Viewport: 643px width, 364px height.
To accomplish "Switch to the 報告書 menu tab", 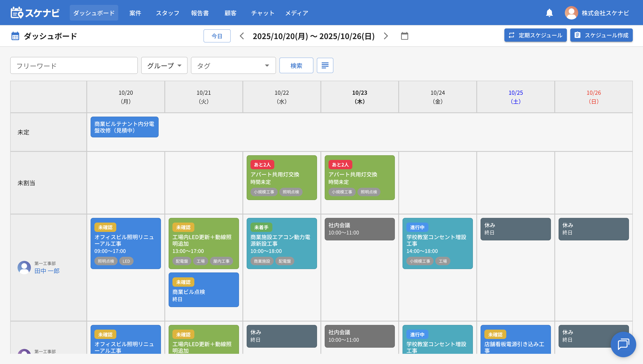I will [x=200, y=13].
